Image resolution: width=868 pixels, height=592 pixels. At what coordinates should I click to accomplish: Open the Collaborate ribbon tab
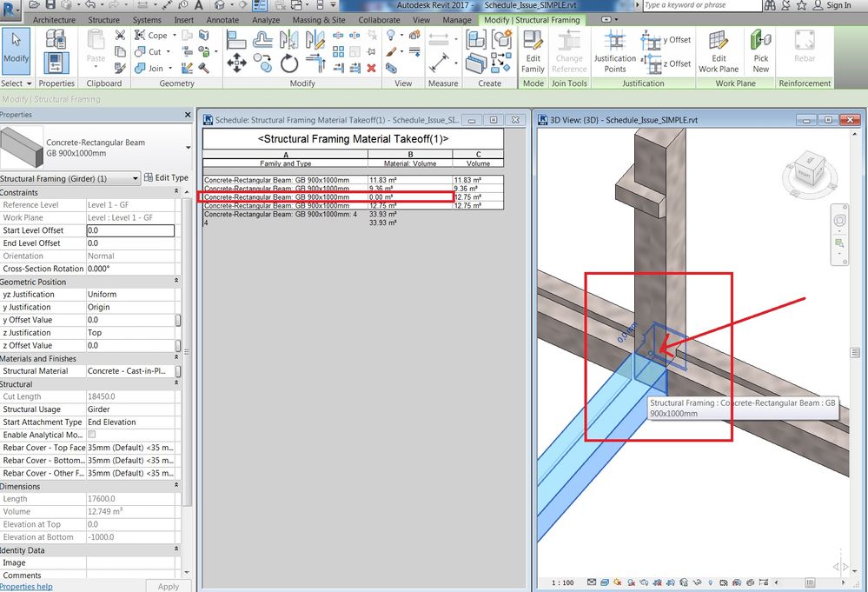[x=379, y=20]
